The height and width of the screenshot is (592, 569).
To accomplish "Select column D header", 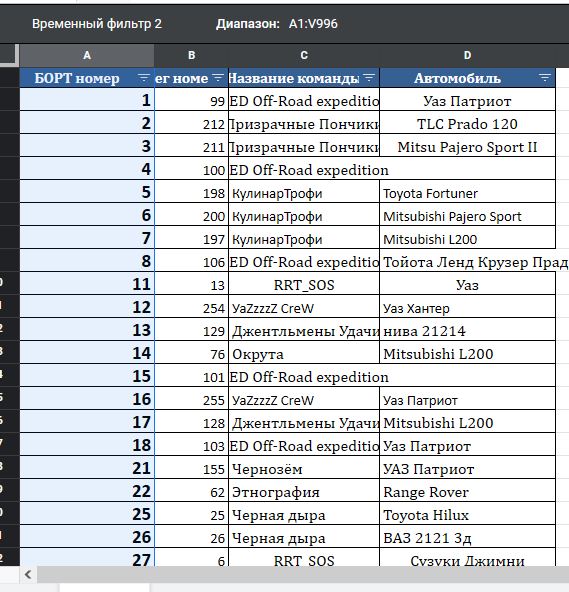I will pos(467,56).
